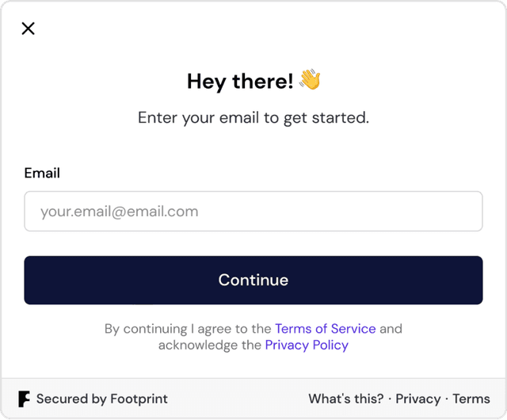Open the Terms of Service link
Screen dimensions: 507x420
tap(326, 328)
